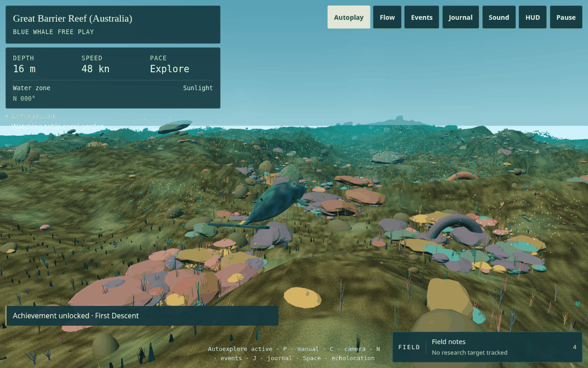588x368 pixels.
Task: Click the BLUE WHALE FREE PLAY subtitle
Action: pos(53,32)
